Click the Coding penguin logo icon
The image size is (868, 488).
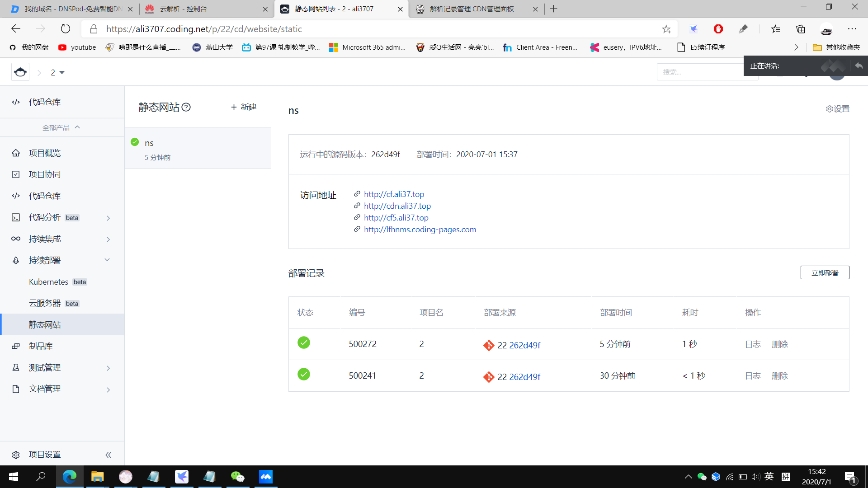(x=20, y=72)
